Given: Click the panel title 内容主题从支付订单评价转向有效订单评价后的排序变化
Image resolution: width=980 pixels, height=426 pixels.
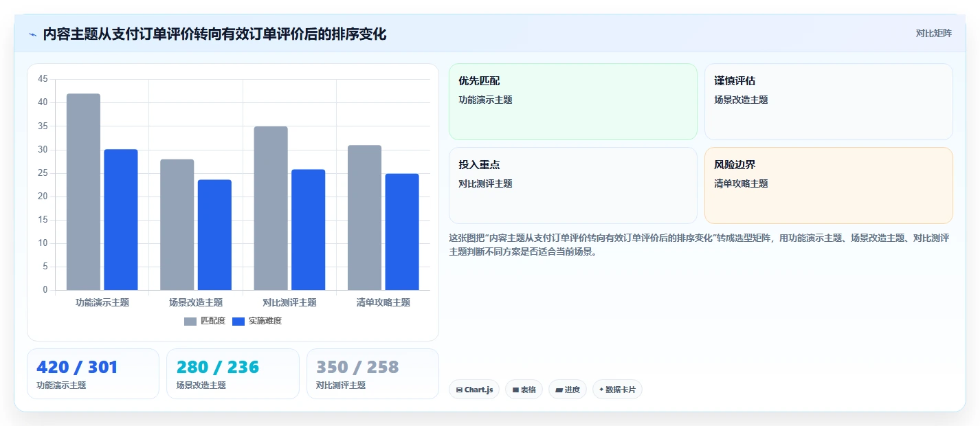Looking at the screenshot, I should pyautogui.click(x=214, y=34).
